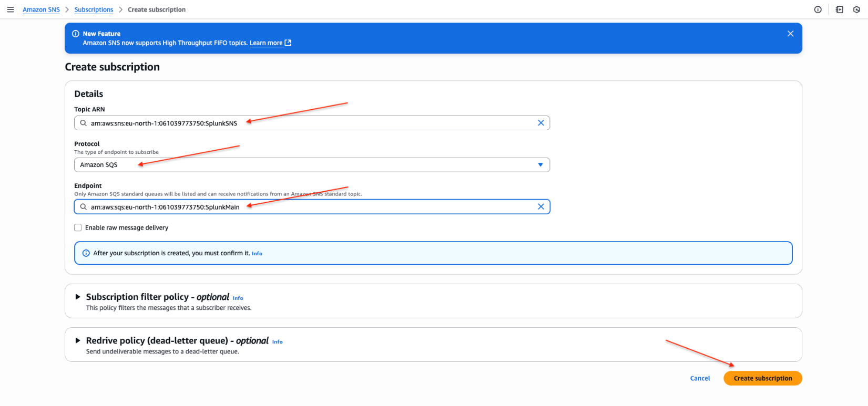Open Learn more link about FIFO topics
The image size is (868, 406).
(266, 43)
